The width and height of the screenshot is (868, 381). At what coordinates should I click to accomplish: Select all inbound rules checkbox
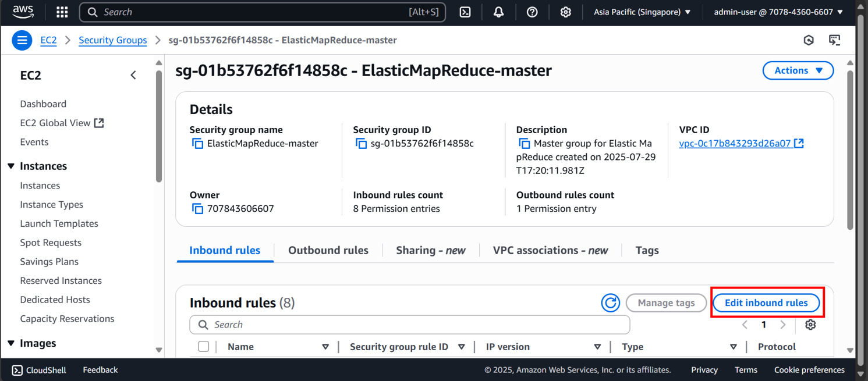(203, 346)
